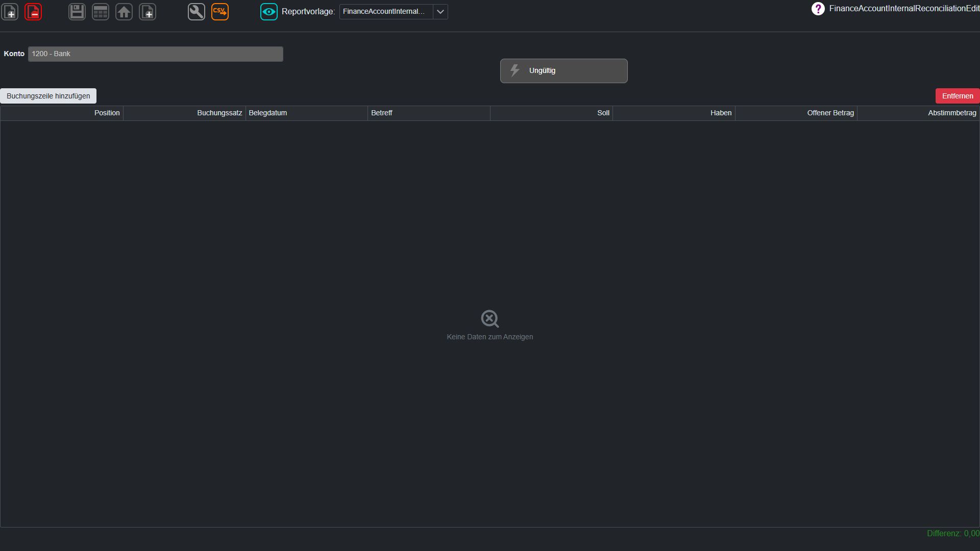The image size is (980, 551).
Task: Sort by the Offener Betrag column header
Action: pos(796,113)
